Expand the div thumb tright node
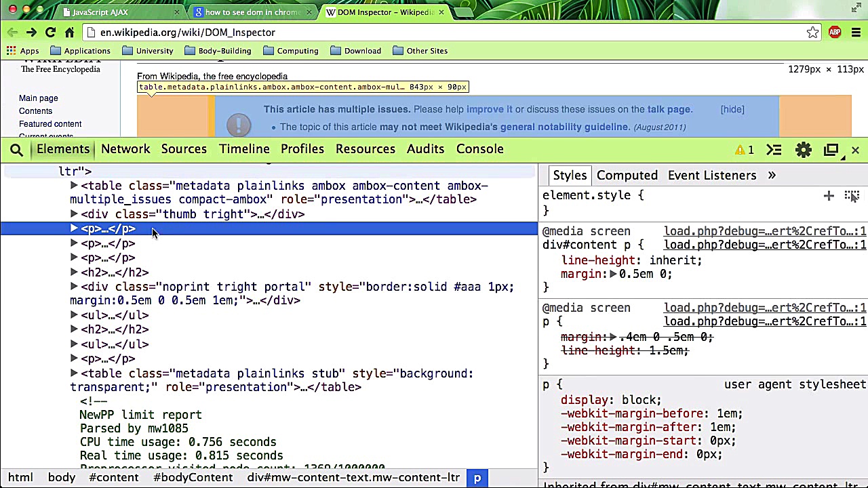 (x=74, y=214)
